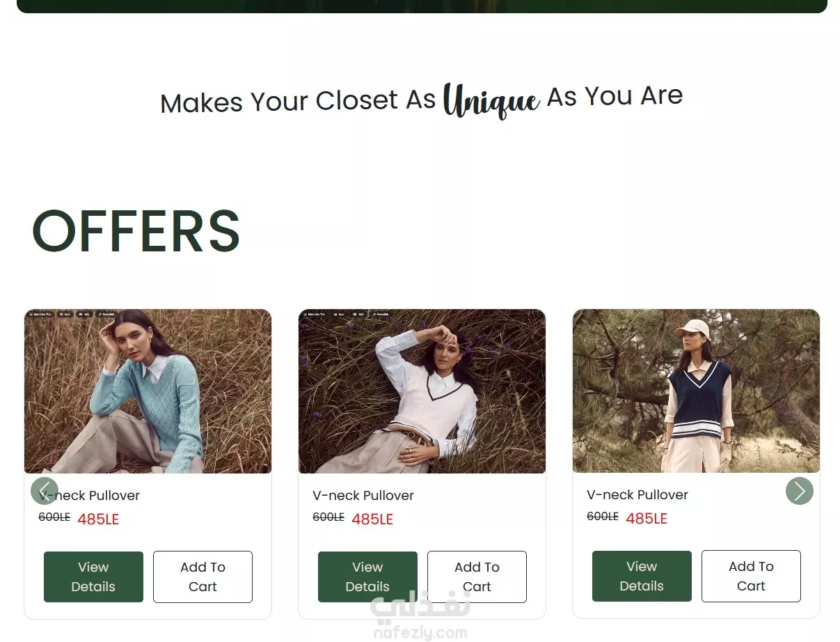Add the blue pullover to cart

[x=203, y=577]
